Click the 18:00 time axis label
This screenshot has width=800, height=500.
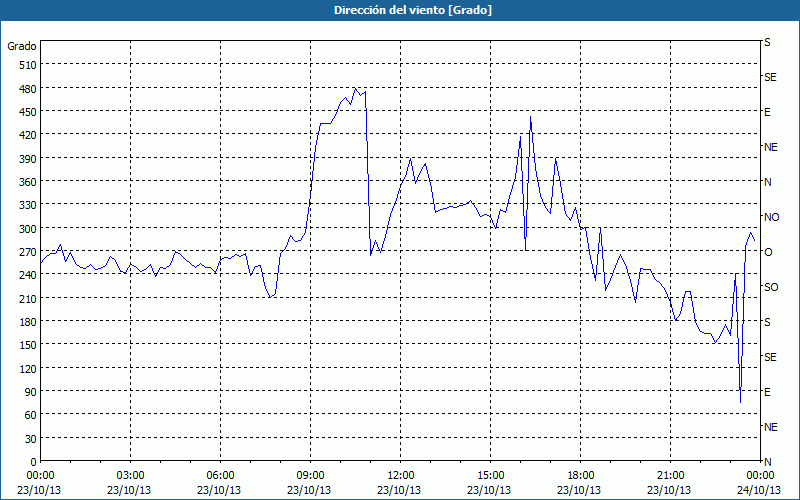[580, 476]
